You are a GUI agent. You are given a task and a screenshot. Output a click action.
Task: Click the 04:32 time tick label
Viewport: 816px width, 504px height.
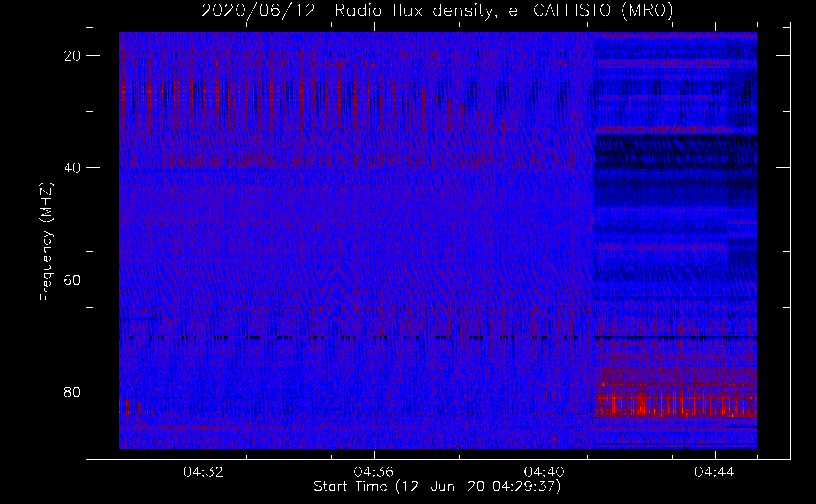tap(203, 472)
